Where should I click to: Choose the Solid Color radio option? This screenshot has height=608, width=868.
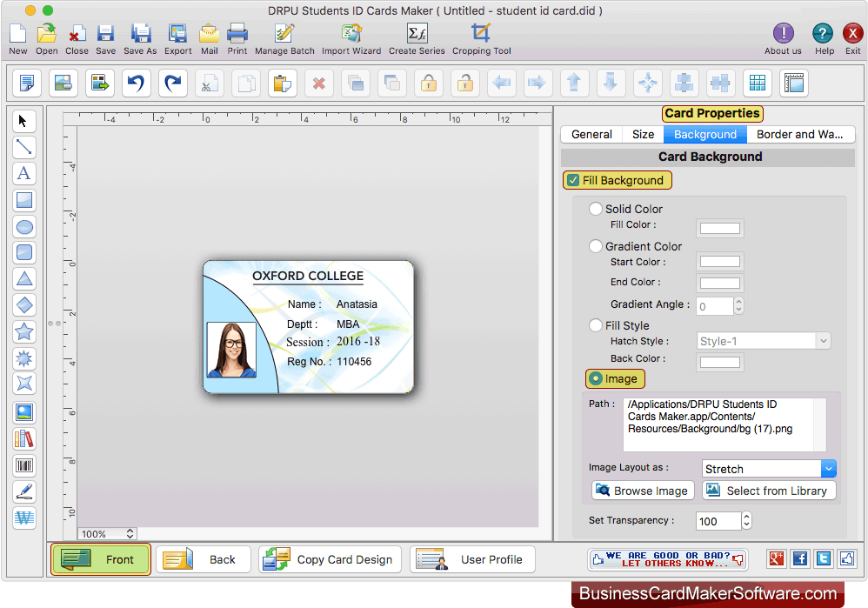[596, 209]
